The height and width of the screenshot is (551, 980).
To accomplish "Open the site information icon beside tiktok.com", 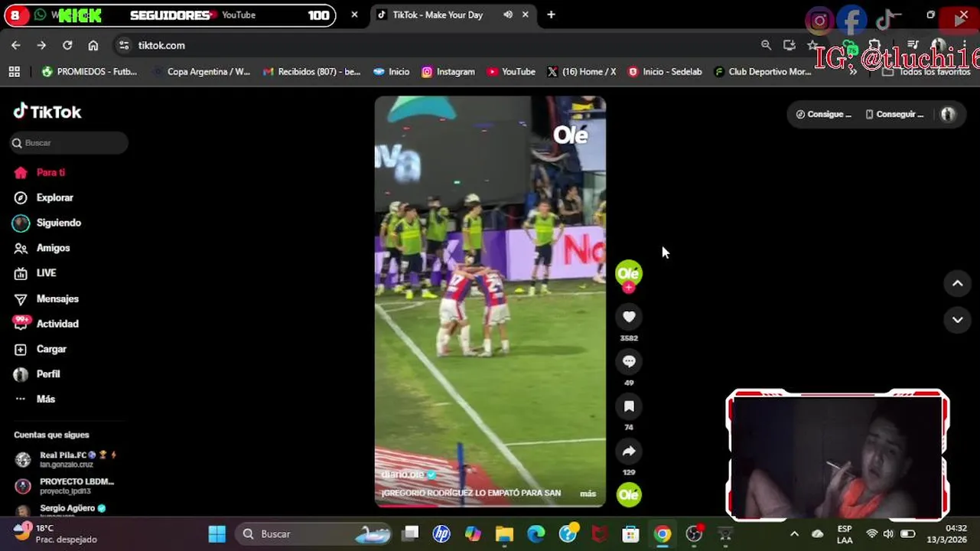I will coord(124,45).
